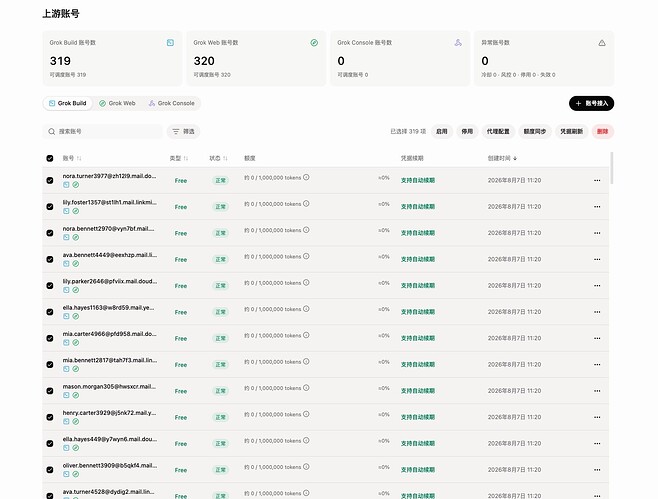Viewport: 658px width, 499px height.
Task: Sort table by 账号 column
Action: [x=72, y=158]
